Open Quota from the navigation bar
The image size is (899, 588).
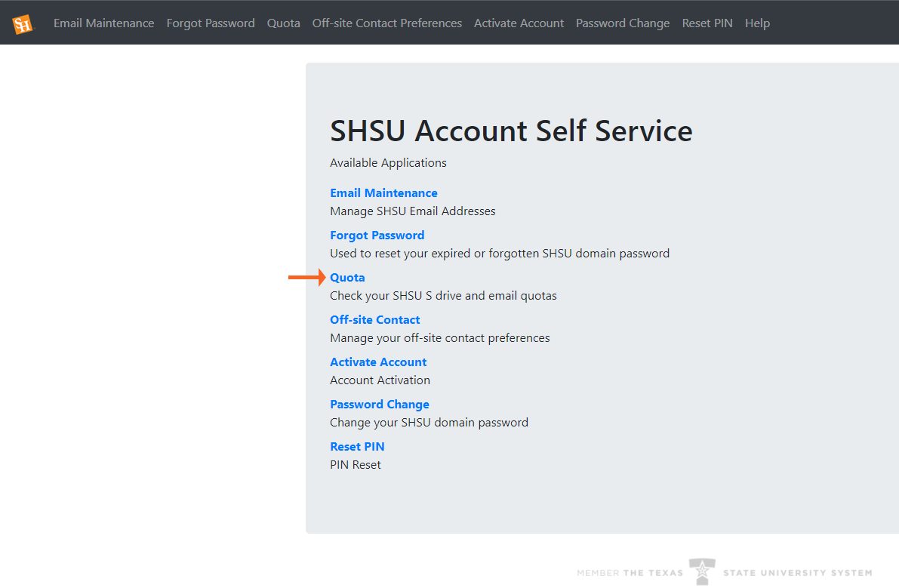(283, 23)
